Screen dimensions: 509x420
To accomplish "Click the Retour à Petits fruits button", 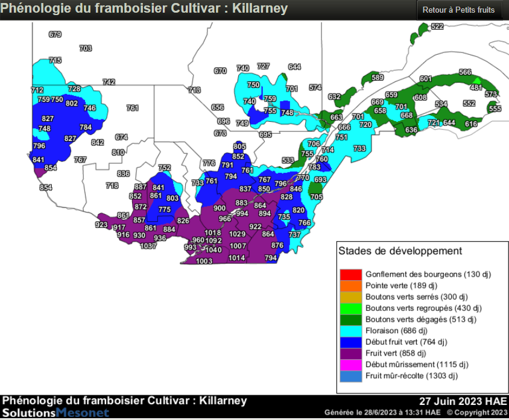I will pyautogui.click(x=459, y=10).
